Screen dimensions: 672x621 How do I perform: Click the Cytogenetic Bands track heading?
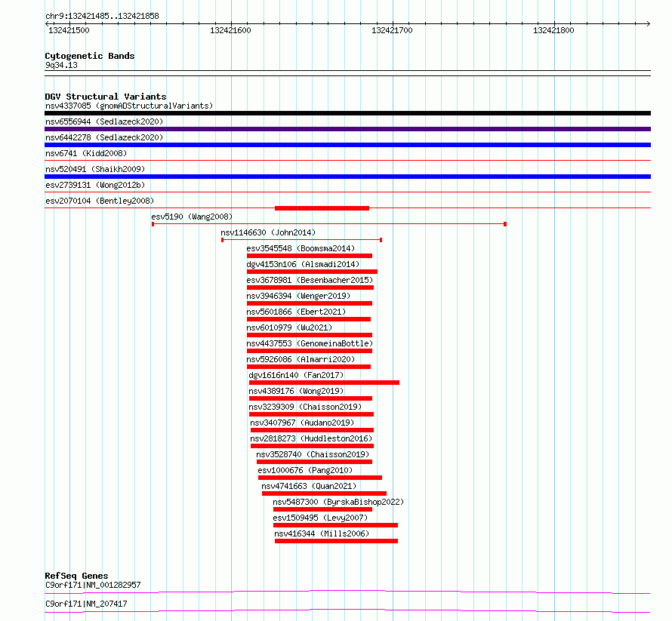coord(90,56)
